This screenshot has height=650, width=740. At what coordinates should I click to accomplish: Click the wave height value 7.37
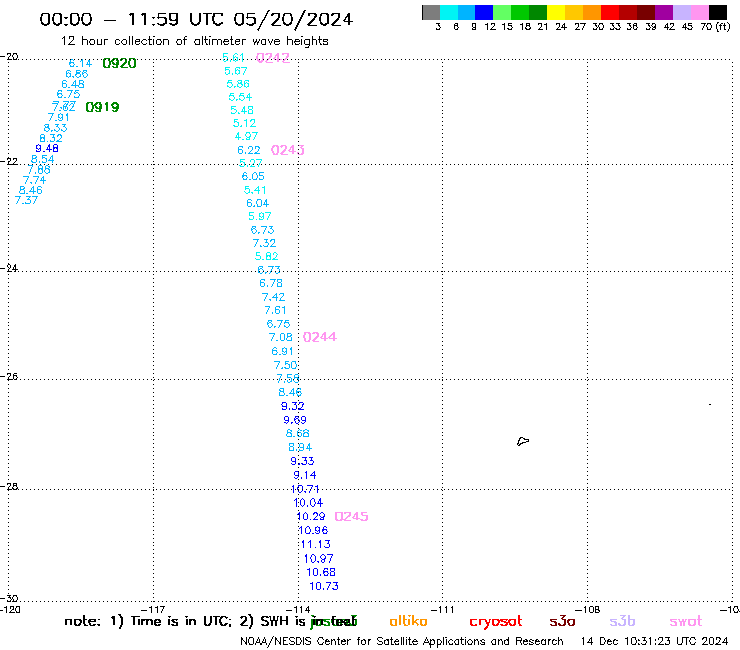[26, 200]
